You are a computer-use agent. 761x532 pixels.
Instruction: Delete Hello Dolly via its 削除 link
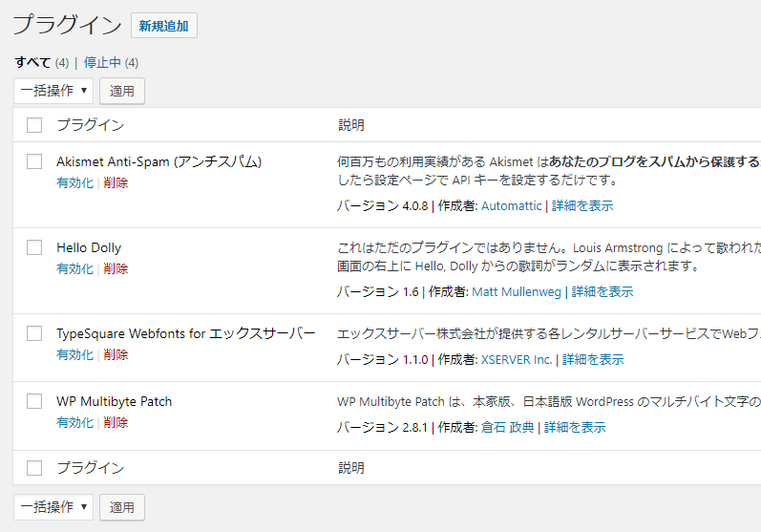pos(116,268)
